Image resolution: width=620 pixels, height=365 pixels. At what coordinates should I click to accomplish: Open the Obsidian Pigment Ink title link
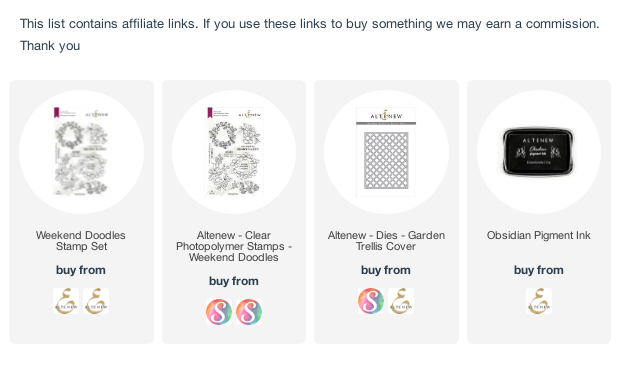(539, 235)
